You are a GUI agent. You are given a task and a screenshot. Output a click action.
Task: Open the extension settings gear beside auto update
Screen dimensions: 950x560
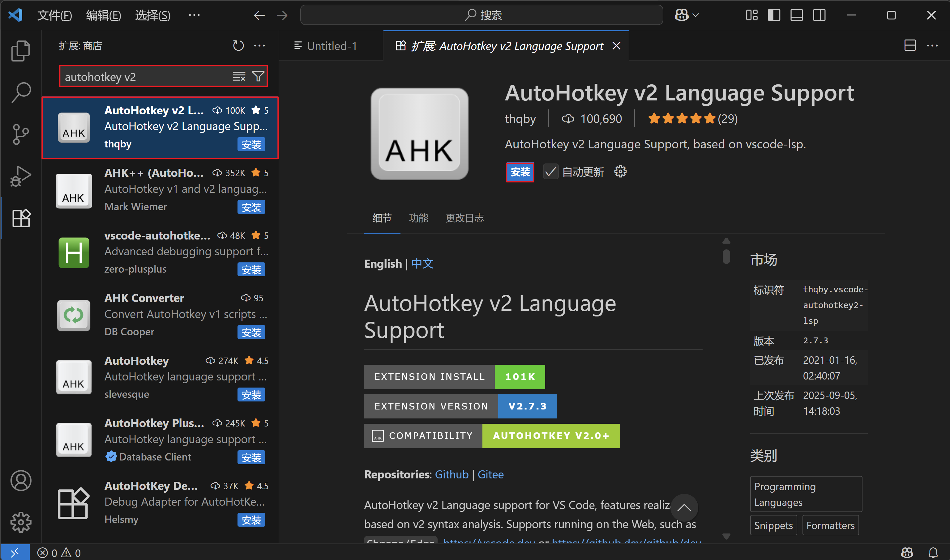620,172
